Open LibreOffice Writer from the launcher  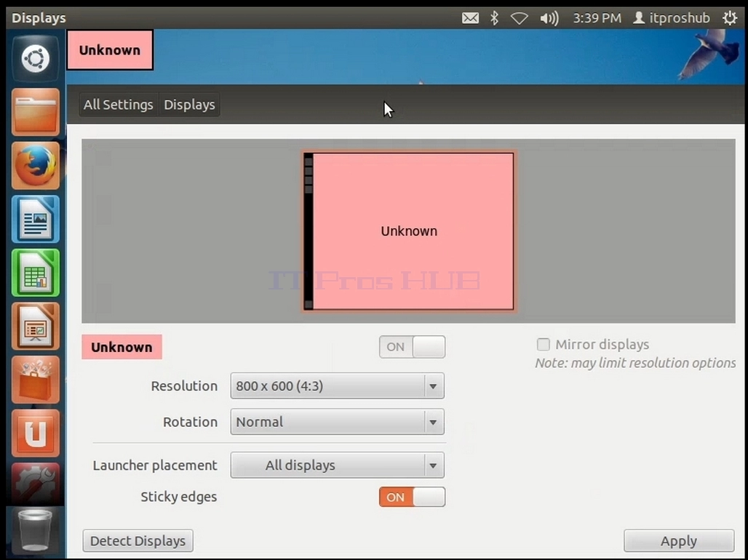tap(36, 220)
